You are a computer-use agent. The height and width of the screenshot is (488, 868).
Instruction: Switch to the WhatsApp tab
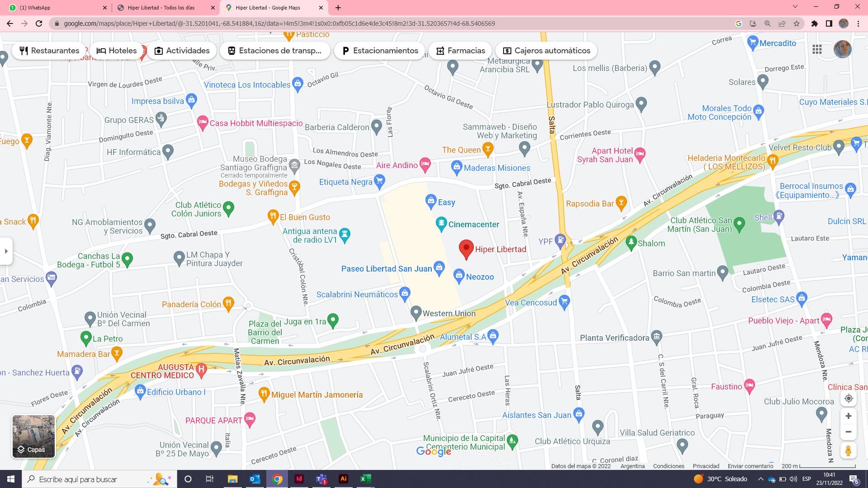point(54,8)
